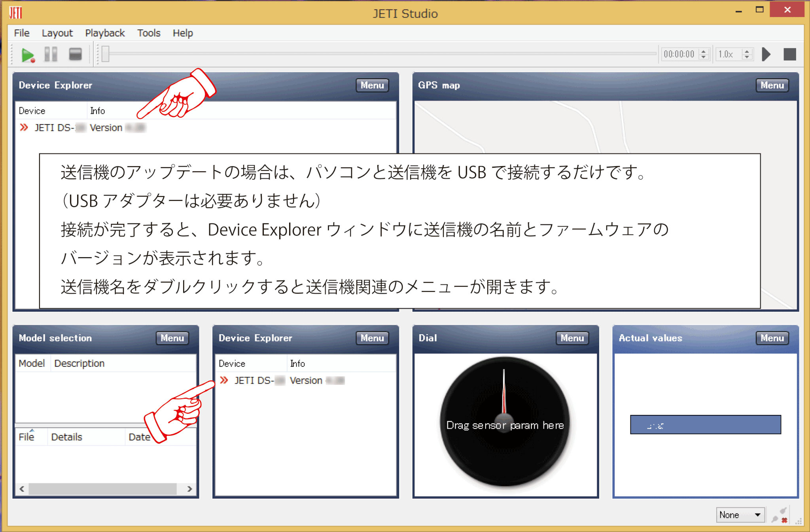Viewport: 810px width, 532px height.
Task: Click the Model column header
Action: coord(32,363)
